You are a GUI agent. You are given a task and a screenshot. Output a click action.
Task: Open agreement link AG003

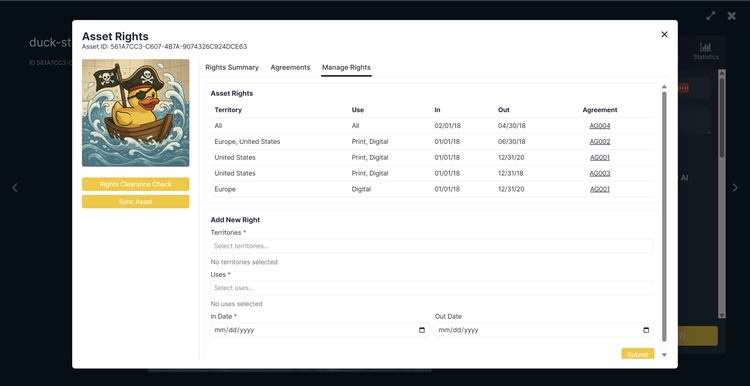(x=600, y=173)
